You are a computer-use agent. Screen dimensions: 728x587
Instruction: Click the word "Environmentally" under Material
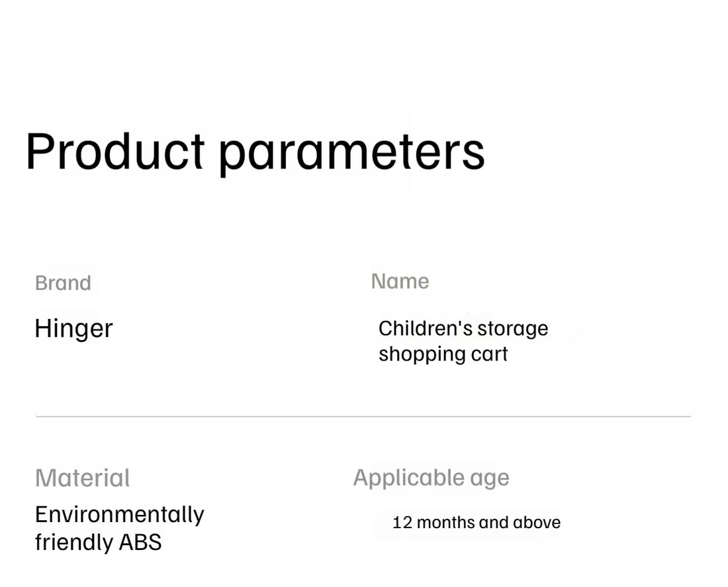119,514
